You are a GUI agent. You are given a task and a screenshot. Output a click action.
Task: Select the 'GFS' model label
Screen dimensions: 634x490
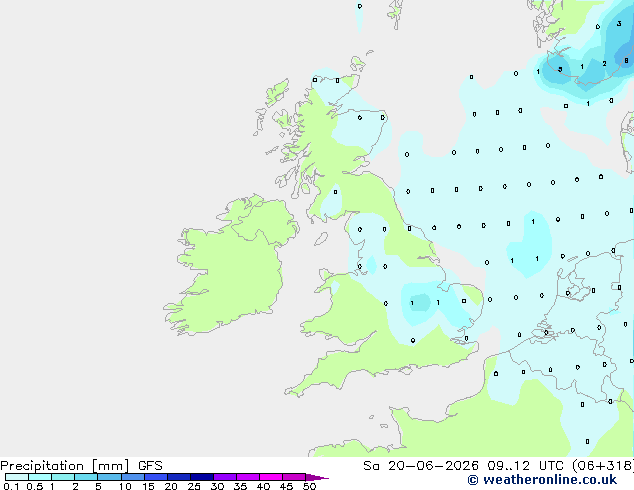(150, 466)
